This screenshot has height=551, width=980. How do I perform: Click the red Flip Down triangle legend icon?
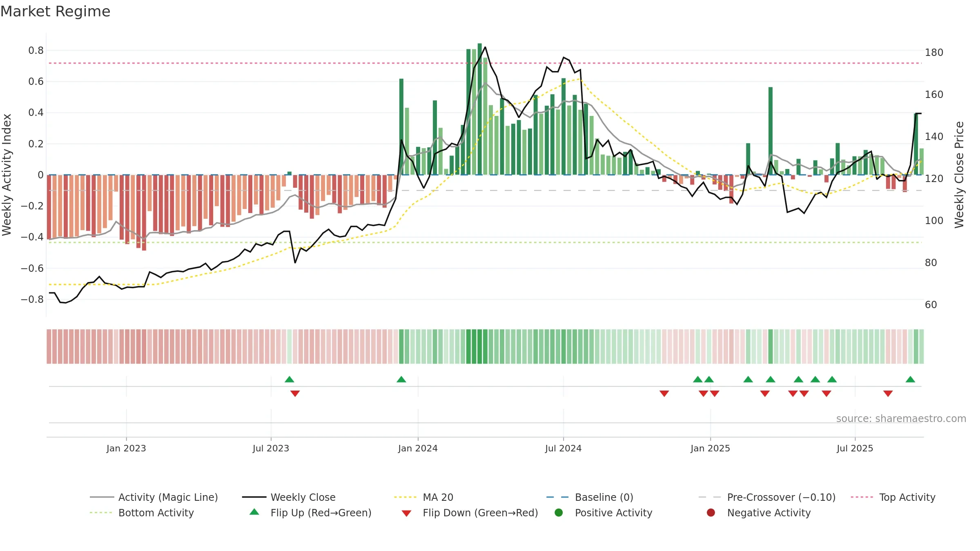coord(406,513)
